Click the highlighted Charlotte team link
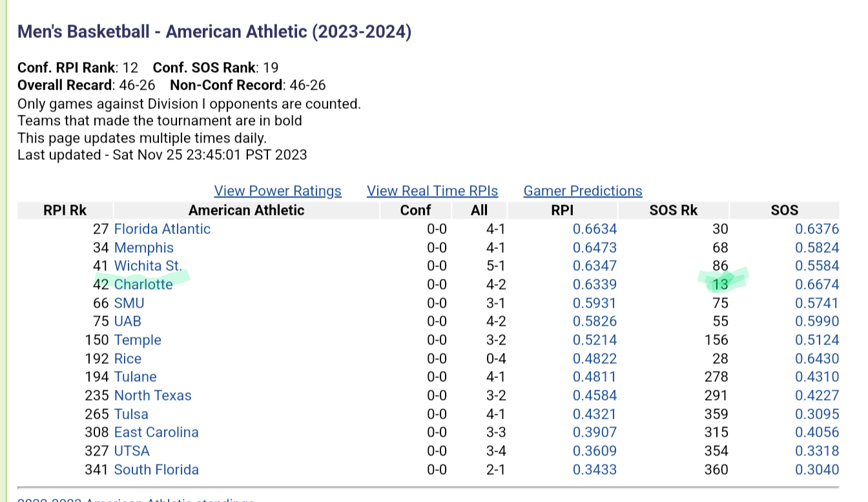 143,285
